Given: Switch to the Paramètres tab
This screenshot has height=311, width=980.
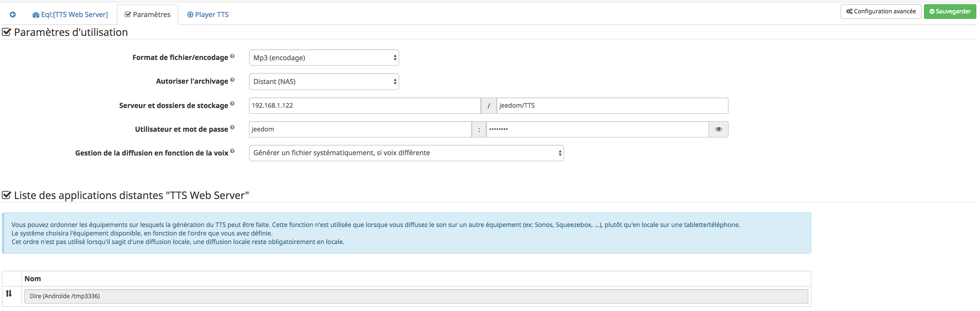Looking at the screenshot, I should click(x=148, y=14).
